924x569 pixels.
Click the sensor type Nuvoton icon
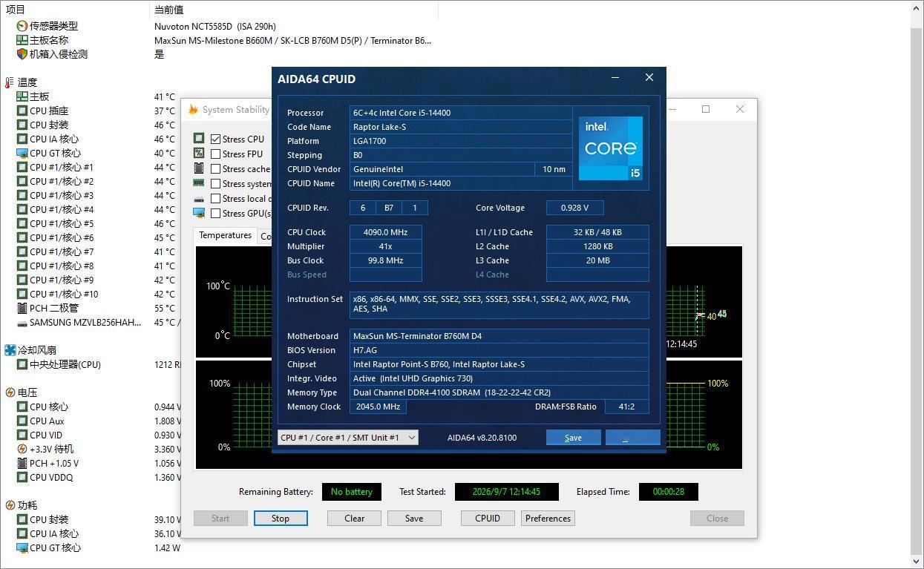[22, 26]
